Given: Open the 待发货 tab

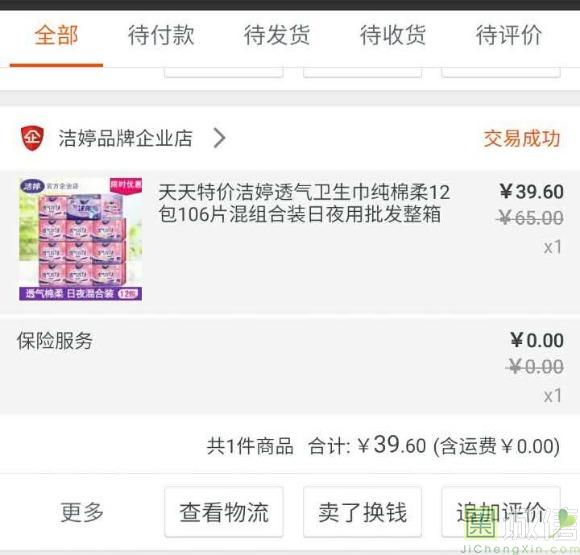Looking at the screenshot, I should 277,36.
